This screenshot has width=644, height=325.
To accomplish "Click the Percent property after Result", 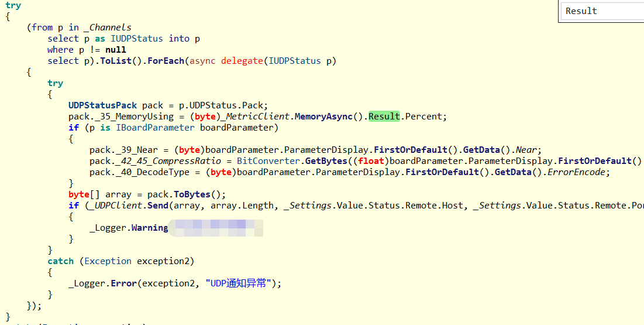I will 425,117.
